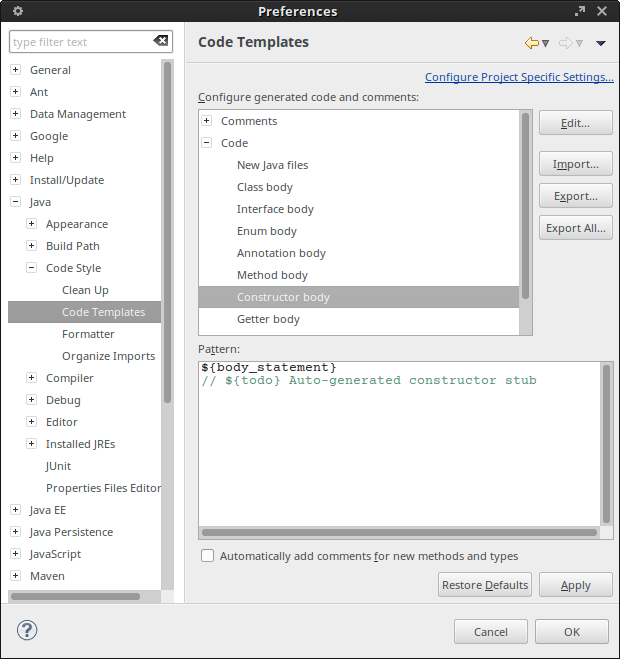Expand the Data Management node
This screenshot has width=620, height=659.
click(16, 113)
